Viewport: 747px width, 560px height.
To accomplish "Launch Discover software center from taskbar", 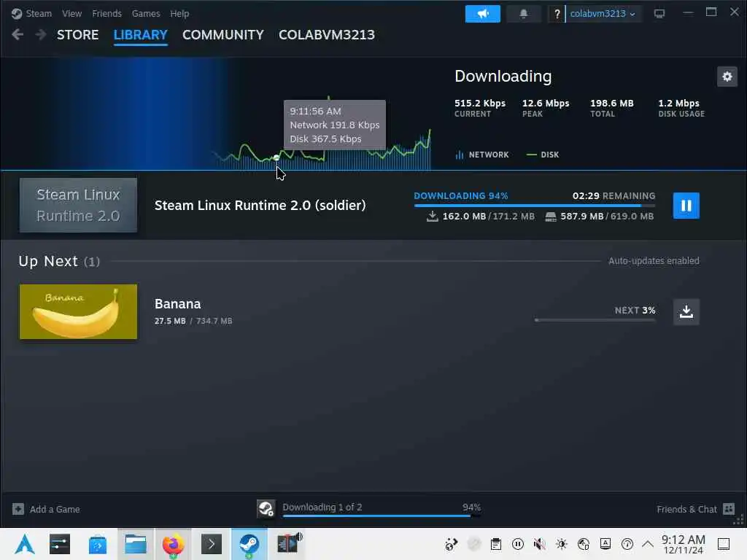I will point(98,544).
